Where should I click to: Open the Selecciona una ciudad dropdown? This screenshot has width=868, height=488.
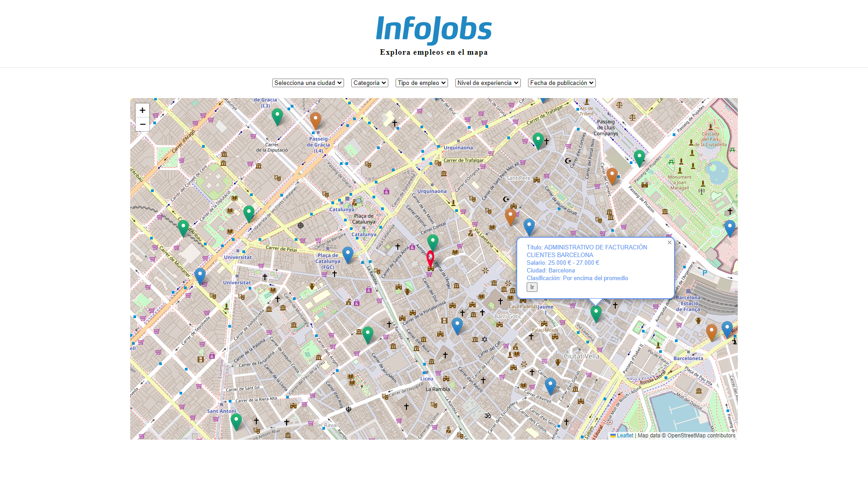pos(308,83)
